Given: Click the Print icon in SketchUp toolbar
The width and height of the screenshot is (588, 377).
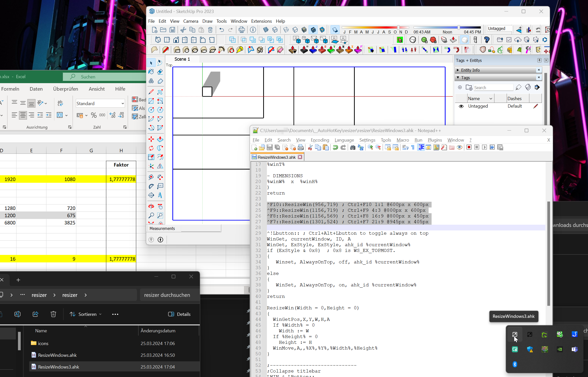Looking at the screenshot, I should pyautogui.click(x=241, y=30).
